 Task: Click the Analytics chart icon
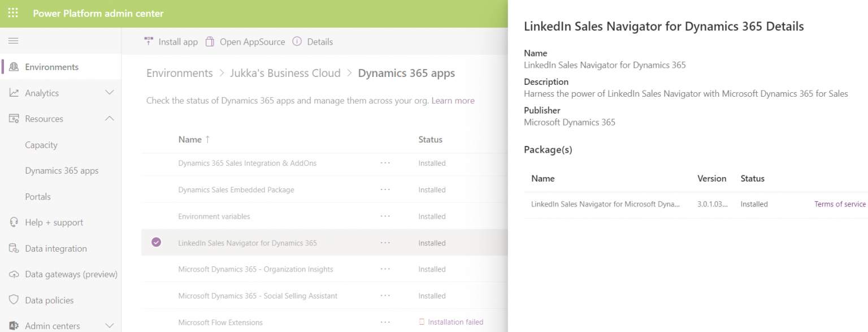tap(14, 93)
